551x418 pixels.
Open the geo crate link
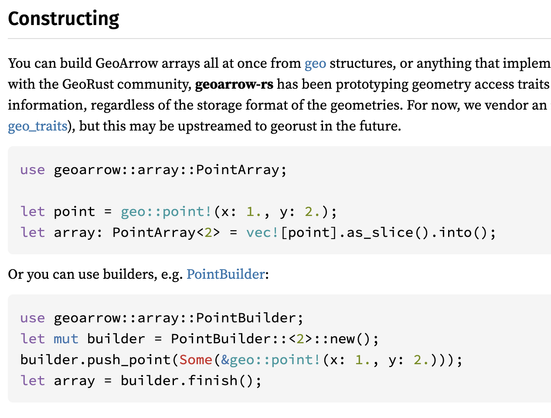(315, 64)
